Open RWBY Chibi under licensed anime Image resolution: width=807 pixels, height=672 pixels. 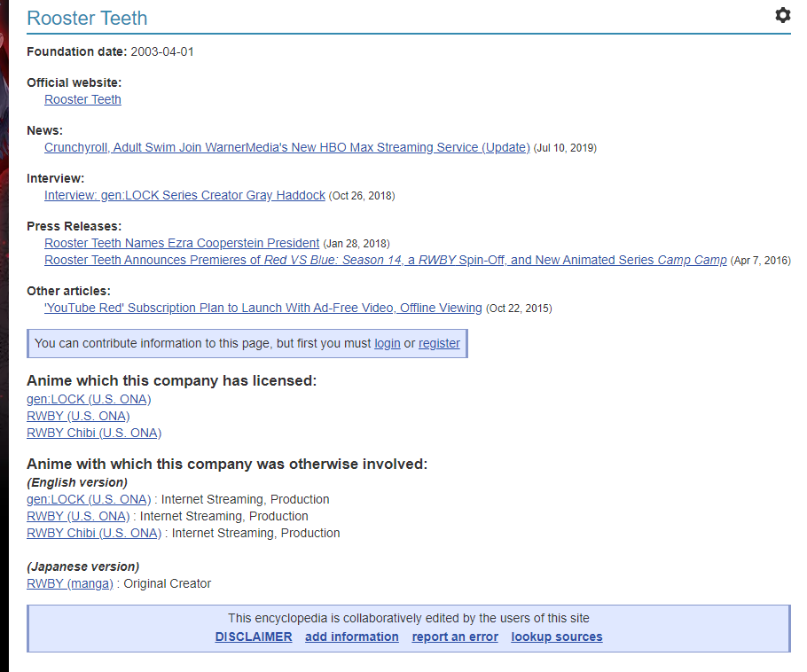(x=94, y=434)
